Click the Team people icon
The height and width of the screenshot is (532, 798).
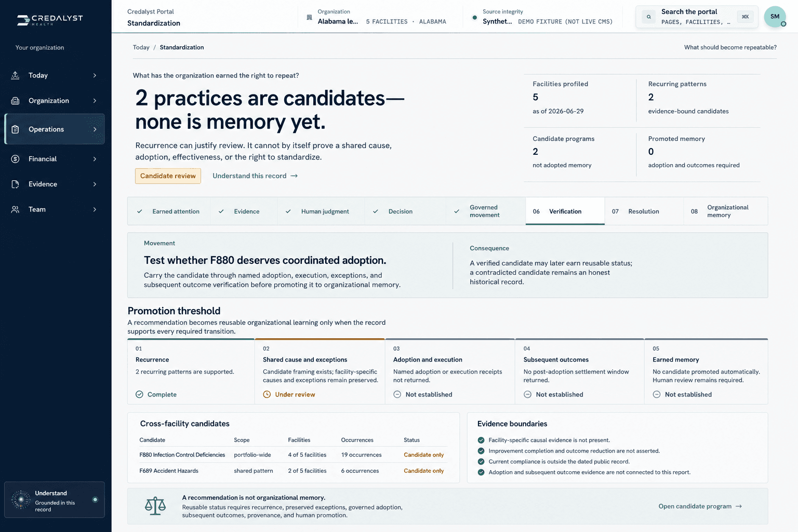pos(16,209)
